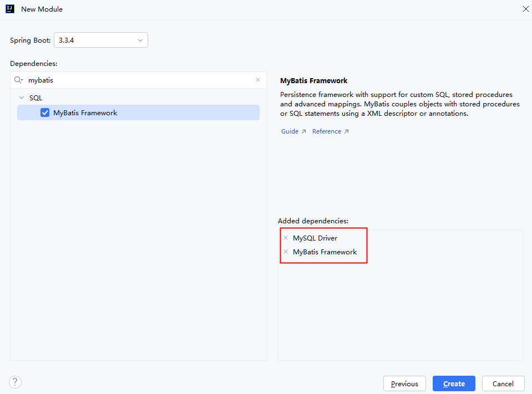This screenshot has width=532, height=394.
Task: Open the help question mark
Action: 16,382
